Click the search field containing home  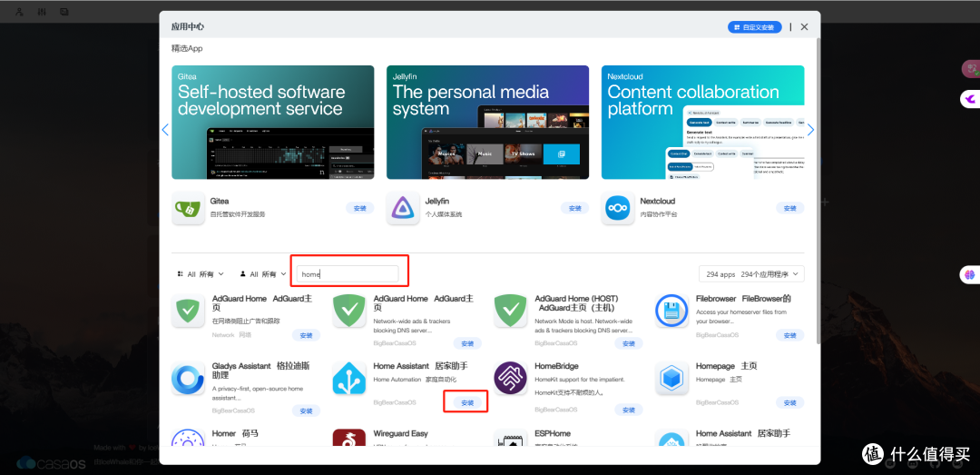[348, 274]
